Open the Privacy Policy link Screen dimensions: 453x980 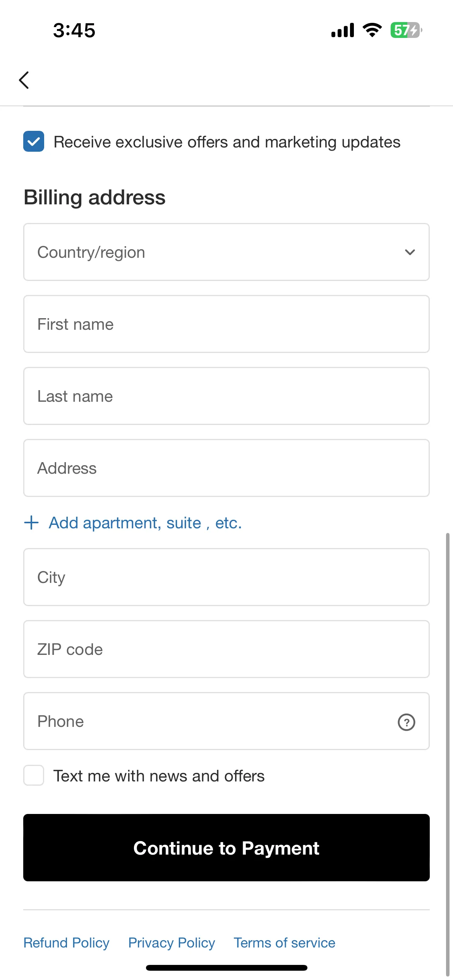(172, 942)
